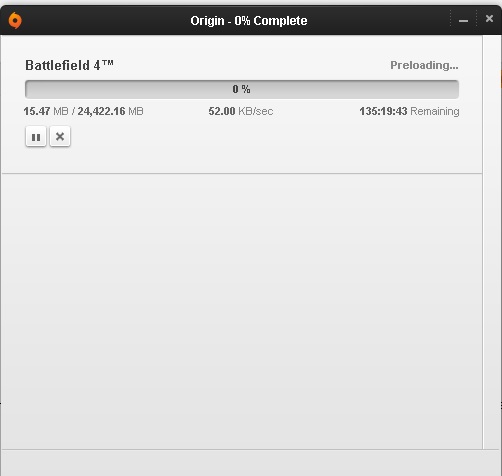Select the Battlefield 4™ game title
The image size is (502, 476).
coord(69,65)
